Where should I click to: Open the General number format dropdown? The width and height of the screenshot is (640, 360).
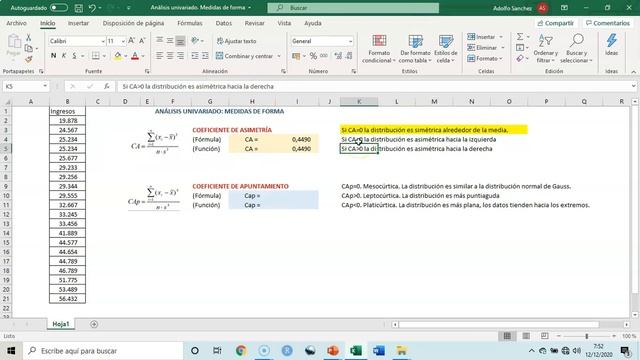pyautogui.click(x=350, y=41)
